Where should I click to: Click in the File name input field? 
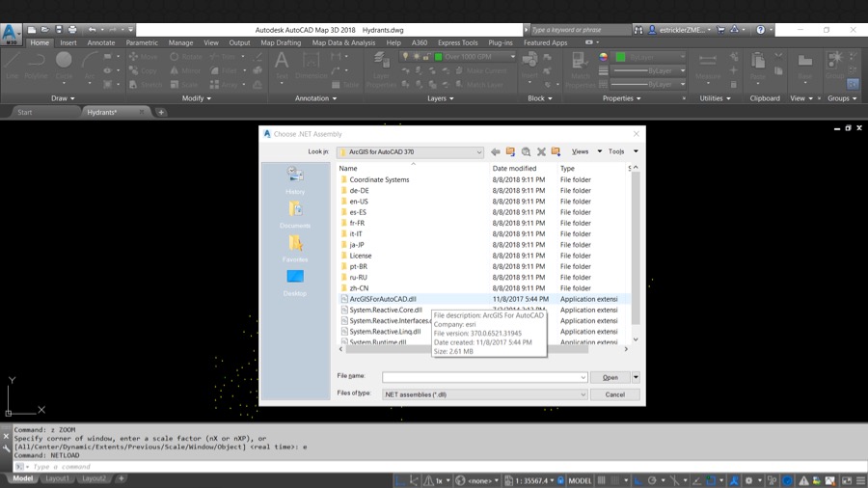480,377
